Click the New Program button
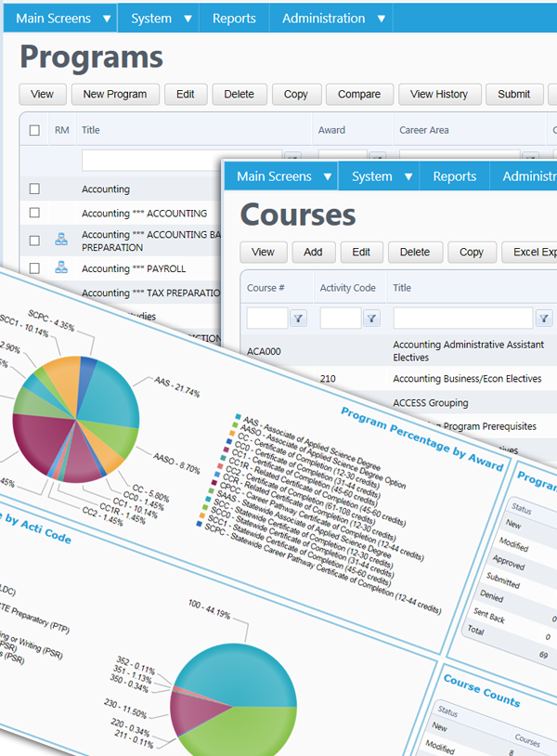This screenshot has height=756, width=557. [x=115, y=94]
